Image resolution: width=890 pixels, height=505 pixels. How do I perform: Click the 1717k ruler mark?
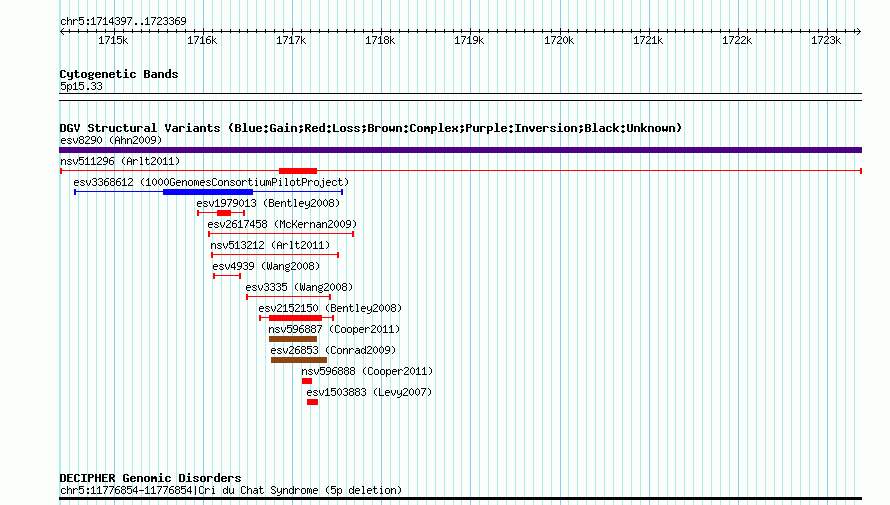(x=291, y=40)
